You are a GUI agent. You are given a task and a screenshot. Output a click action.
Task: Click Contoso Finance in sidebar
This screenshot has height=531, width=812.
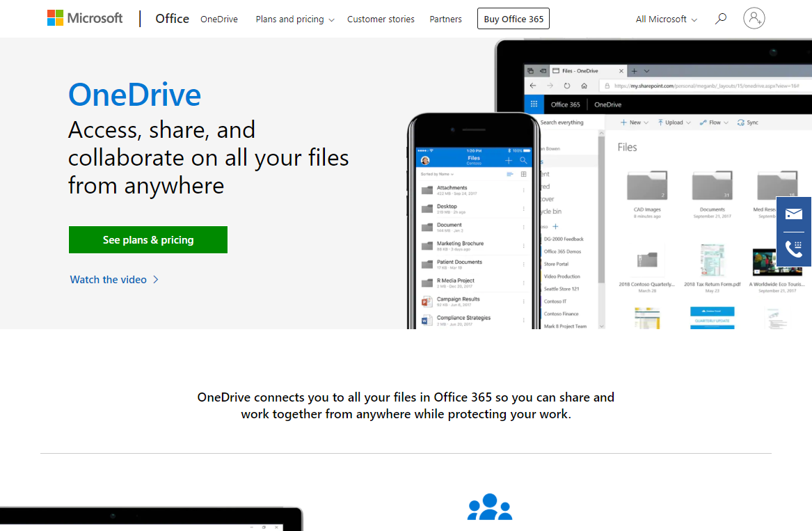561,314
